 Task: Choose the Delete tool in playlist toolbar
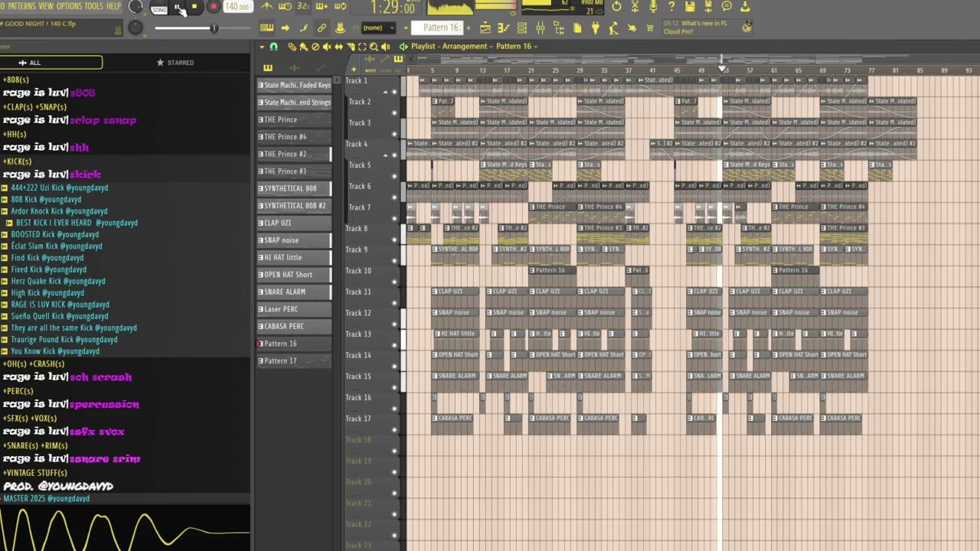coord(315,47)
